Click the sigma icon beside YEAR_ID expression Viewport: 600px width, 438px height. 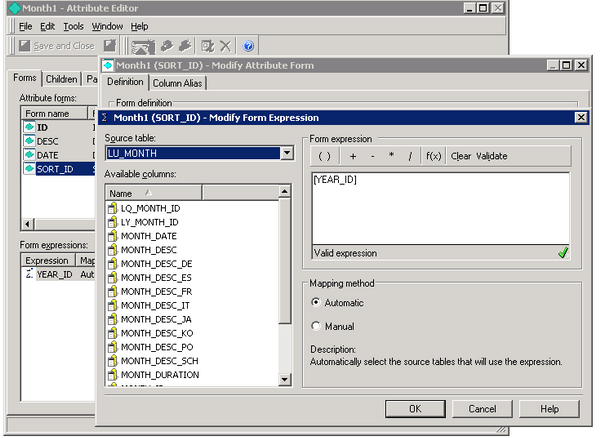pos(29,274)
